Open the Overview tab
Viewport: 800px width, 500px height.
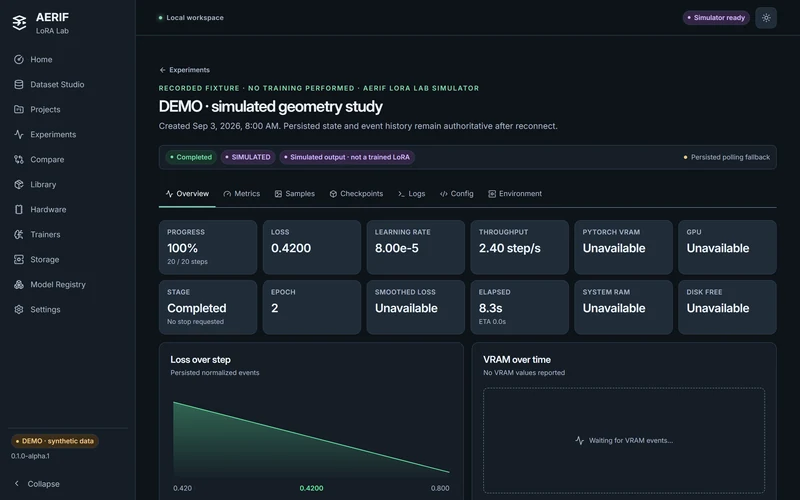click(187, 194)
